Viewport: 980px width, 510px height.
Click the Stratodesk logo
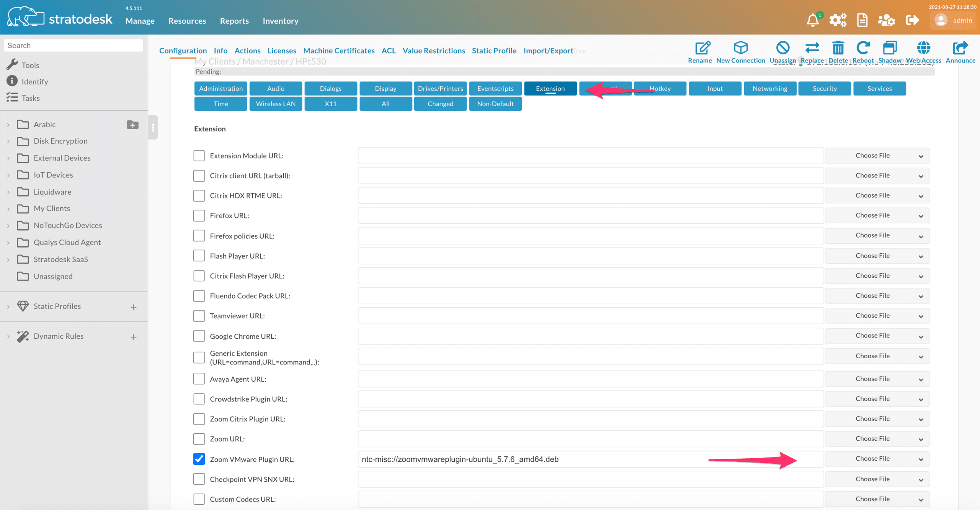pos(60,18)
